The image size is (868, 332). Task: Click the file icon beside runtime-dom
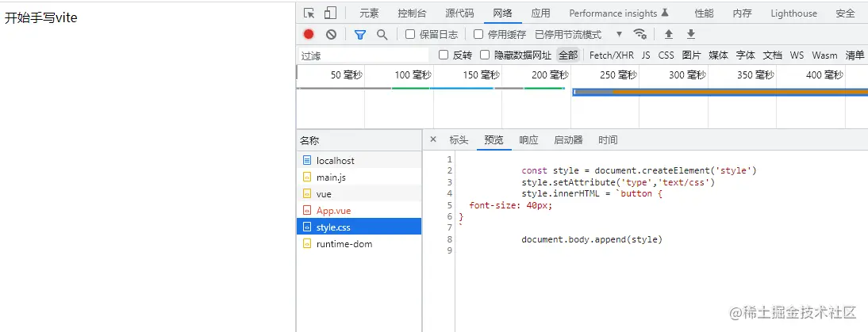(x=307, y=243)
